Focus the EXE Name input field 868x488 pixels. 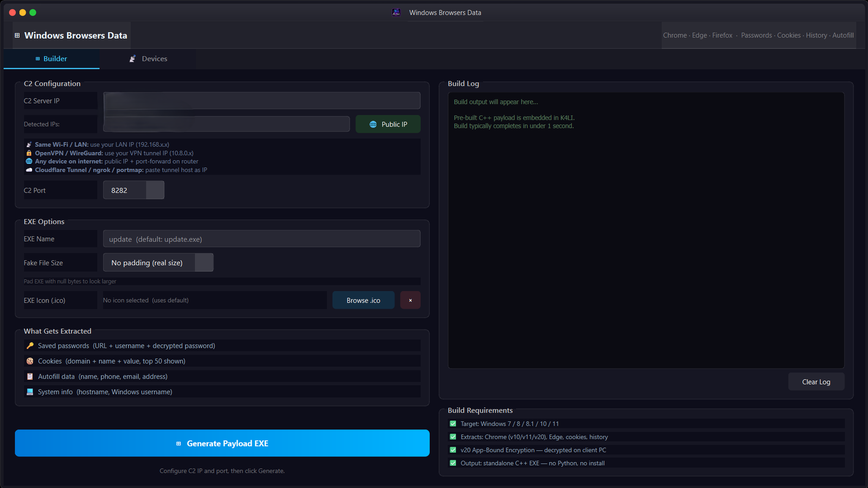[261, 239]
